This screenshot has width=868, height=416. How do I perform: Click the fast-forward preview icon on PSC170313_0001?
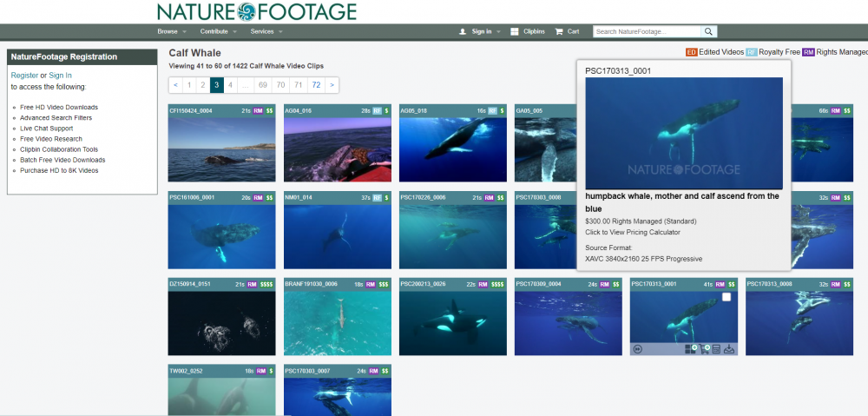click(x=638, y=349)
